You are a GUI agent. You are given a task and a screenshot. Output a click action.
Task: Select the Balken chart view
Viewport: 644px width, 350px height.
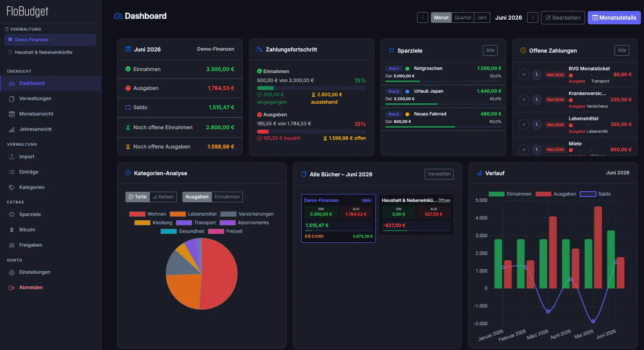[x=163, y=197]
